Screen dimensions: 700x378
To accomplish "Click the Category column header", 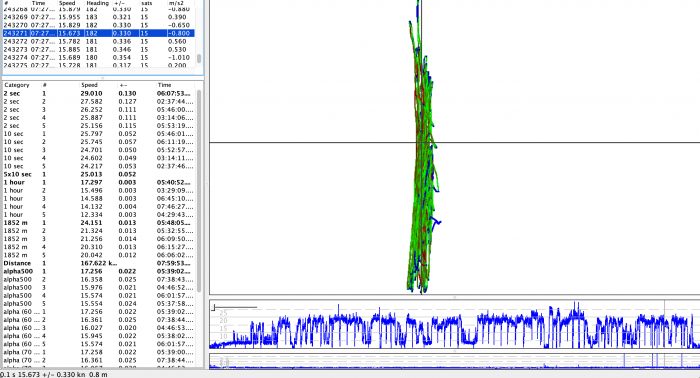I will pyautogui.click(x=17, y=85).
